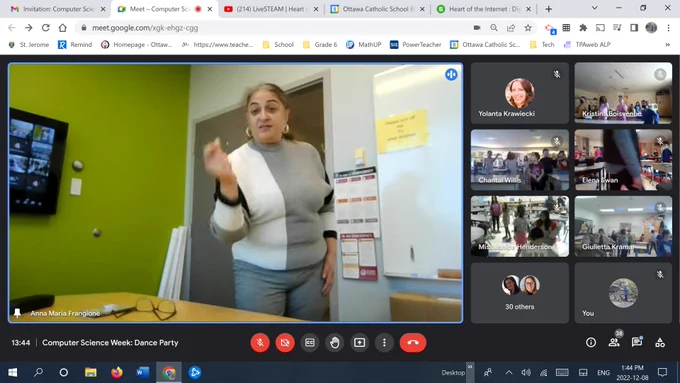The image size is (680, 383).
Task: Click the browser home button
Action: tap(62, 28)
